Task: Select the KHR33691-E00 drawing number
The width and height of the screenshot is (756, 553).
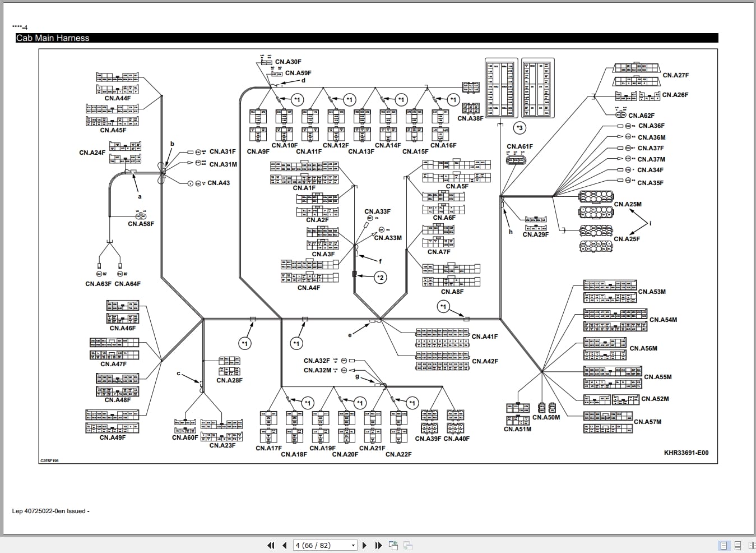Action: [x=685, y=451]
